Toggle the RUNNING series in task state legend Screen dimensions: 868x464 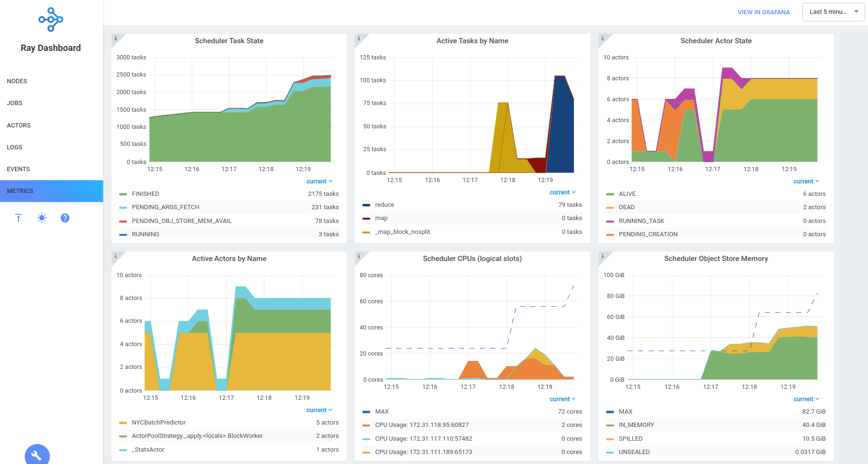[x=145, y=234]
